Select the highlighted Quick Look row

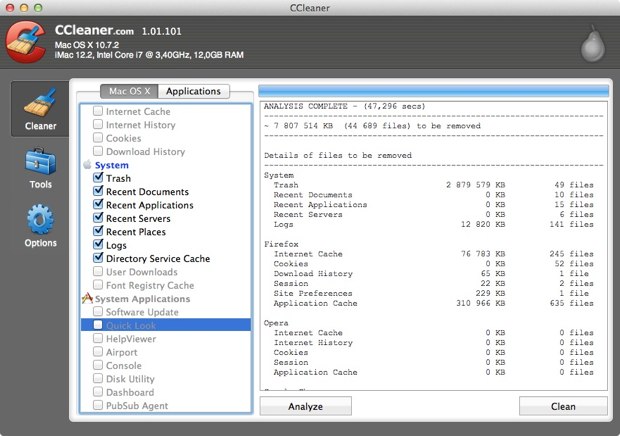[x=165, y=325]
